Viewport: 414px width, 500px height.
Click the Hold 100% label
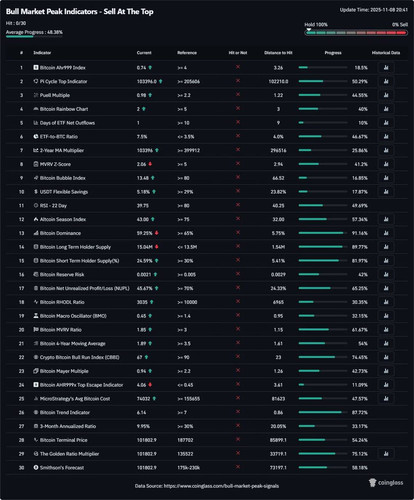[x=316, y=25]
